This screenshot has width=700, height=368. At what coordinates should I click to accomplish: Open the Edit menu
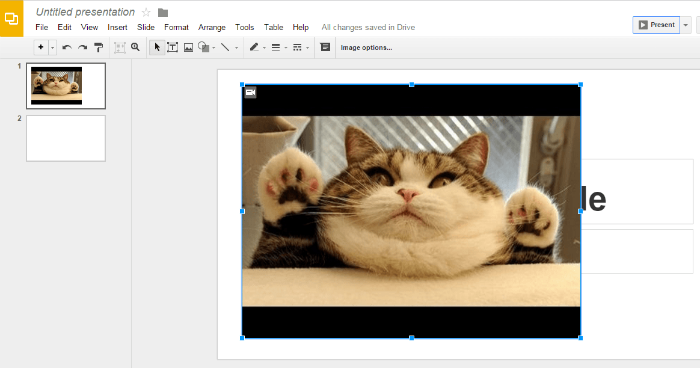pyautogui.click(x=64, y=27)
